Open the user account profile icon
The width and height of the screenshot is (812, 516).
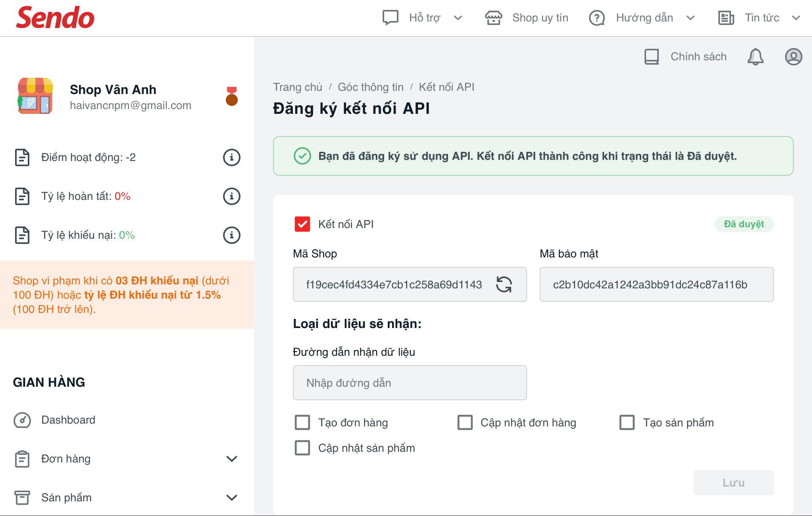(793, 57)
